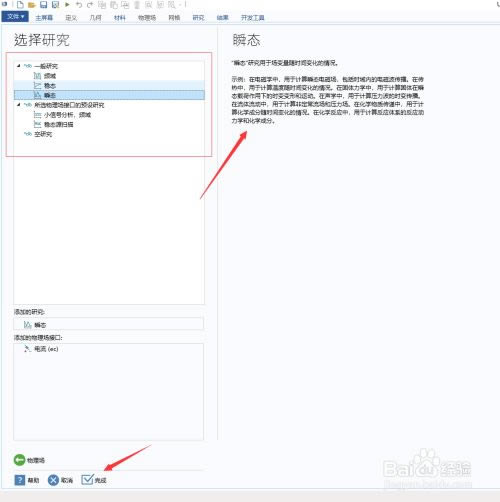Click the 完成 checkmark button
The image size is (500, 502).
point(94,480)
